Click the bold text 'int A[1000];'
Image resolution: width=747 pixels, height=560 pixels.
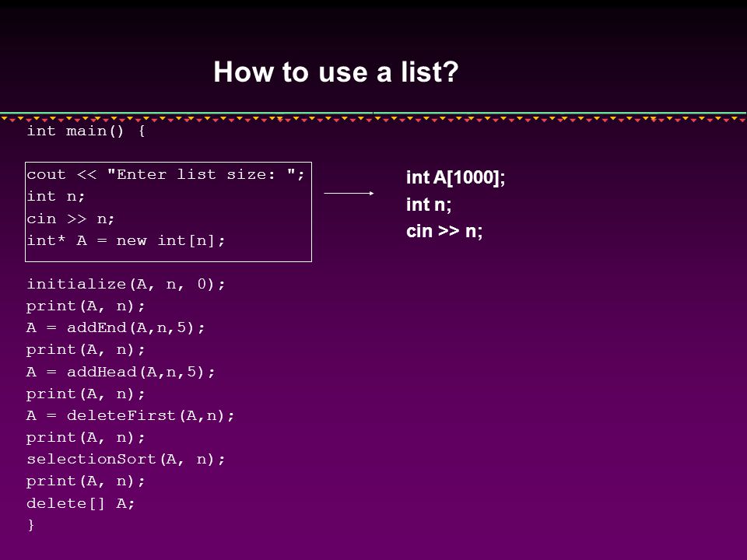[455, 177]
